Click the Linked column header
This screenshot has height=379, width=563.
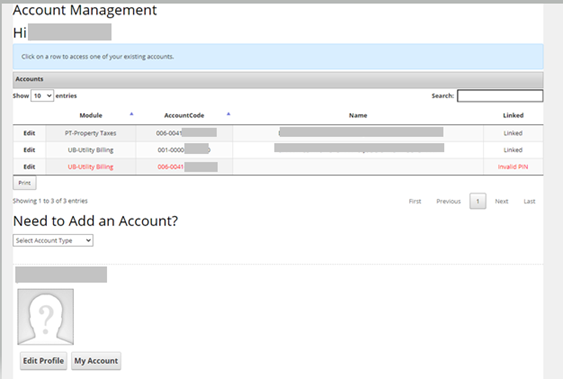tap(513, 115)
